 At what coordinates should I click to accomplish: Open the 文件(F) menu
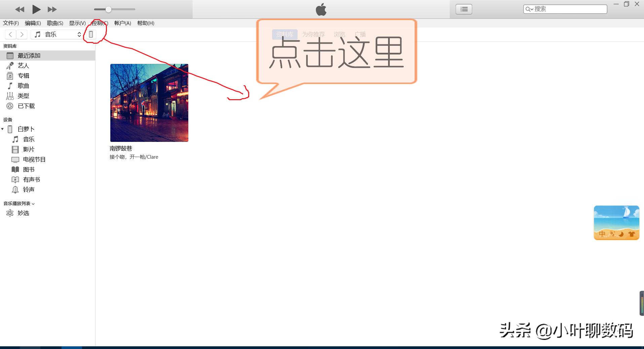pyautogui.click(x=11, y=23)
